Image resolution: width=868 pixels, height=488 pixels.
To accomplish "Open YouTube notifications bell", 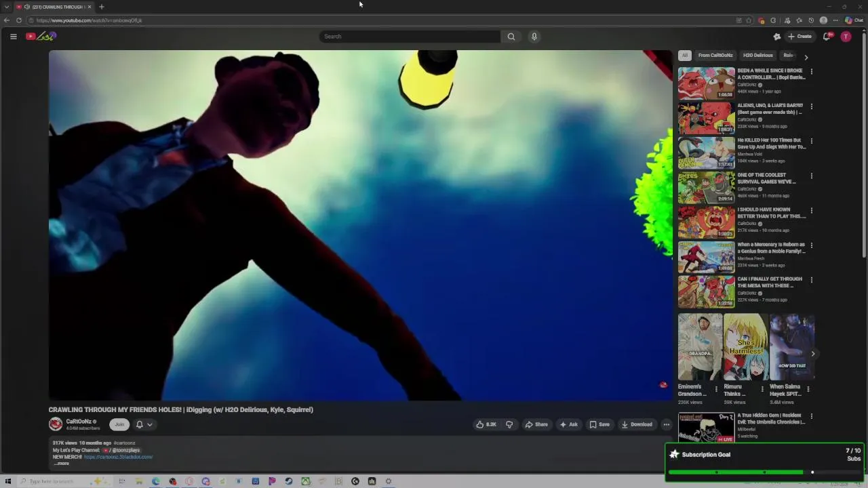I will [x=827, y=37].
